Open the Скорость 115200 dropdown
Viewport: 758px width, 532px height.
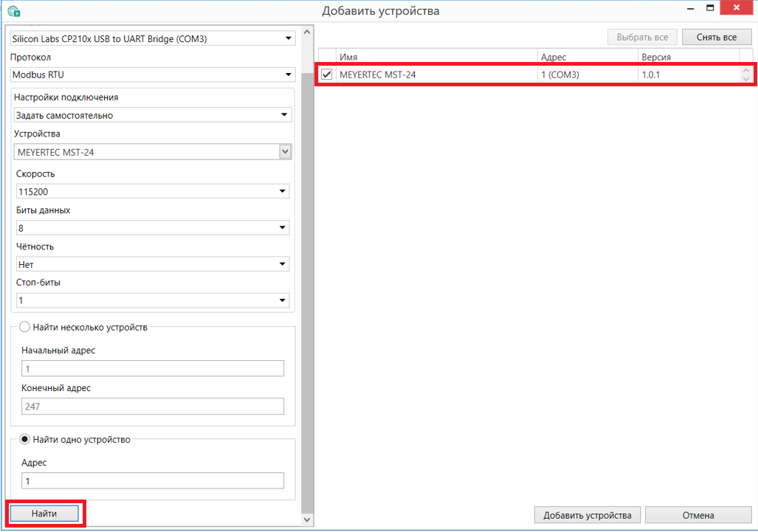click(152, 192)
